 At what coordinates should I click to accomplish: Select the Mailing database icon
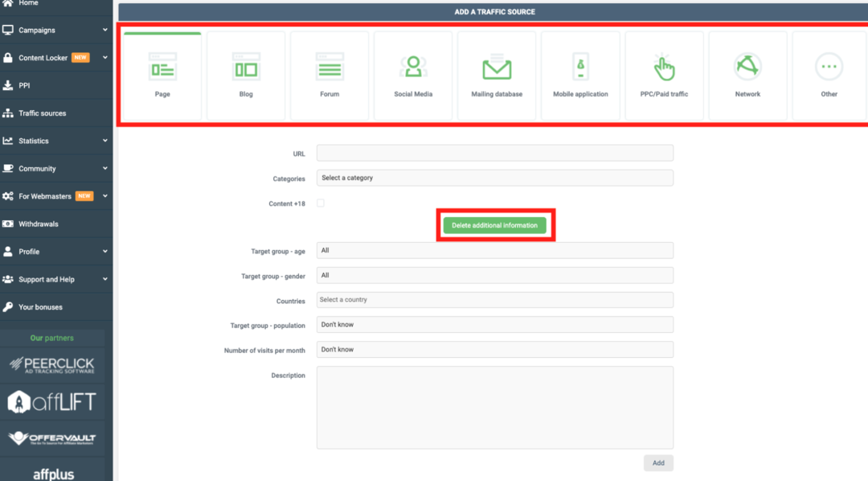(x=496, y=74)
